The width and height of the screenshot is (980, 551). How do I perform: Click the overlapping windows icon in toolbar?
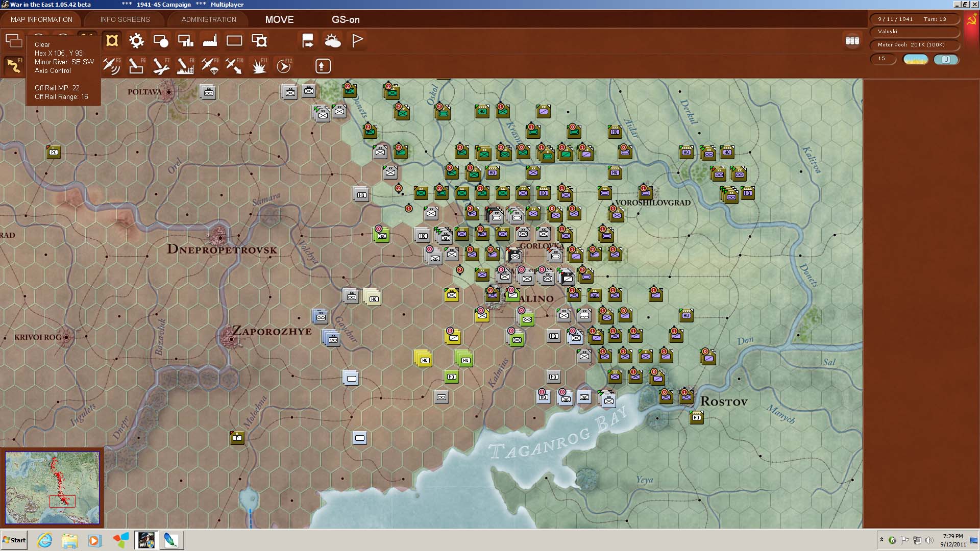[x=14, y=40]
